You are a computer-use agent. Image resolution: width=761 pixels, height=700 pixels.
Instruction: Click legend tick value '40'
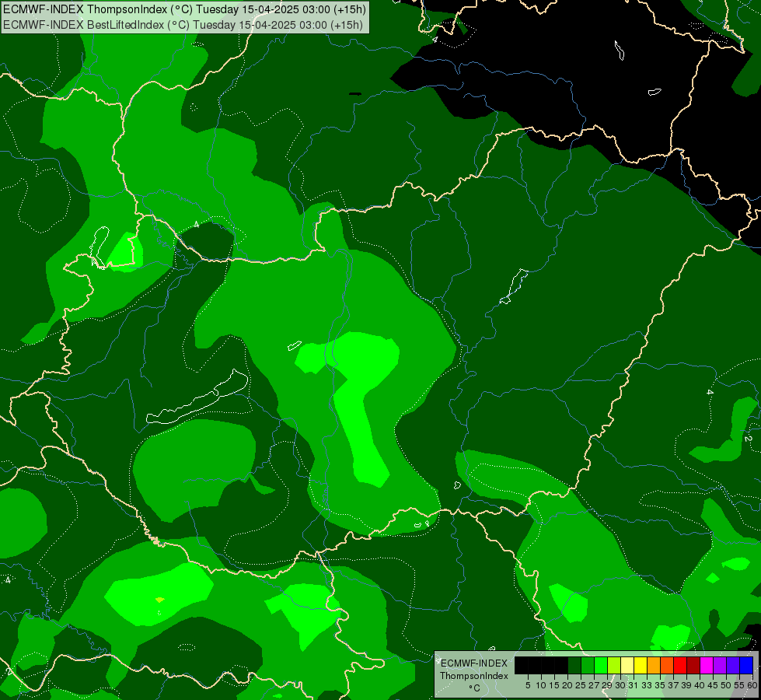700,685
